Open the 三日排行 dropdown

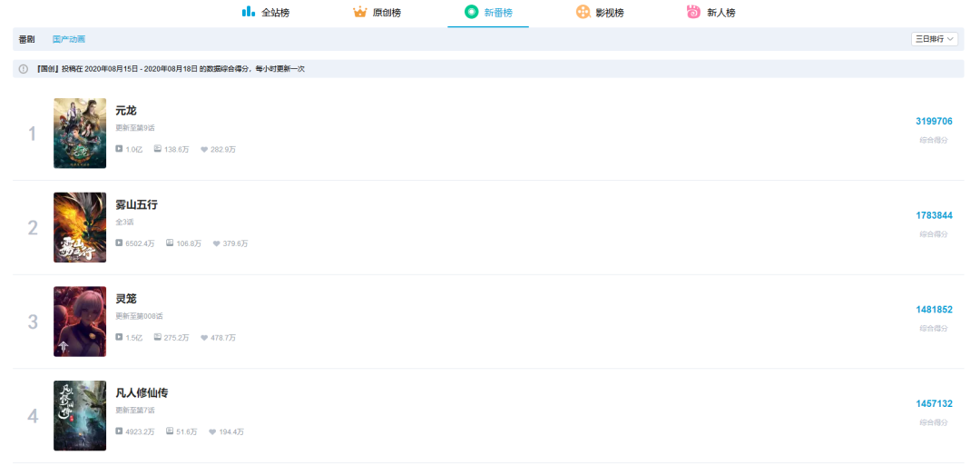point(935,39)
